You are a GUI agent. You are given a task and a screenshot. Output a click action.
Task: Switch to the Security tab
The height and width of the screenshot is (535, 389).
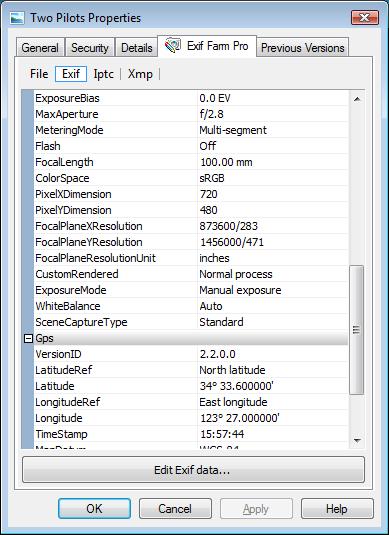[x=89, y=48]
